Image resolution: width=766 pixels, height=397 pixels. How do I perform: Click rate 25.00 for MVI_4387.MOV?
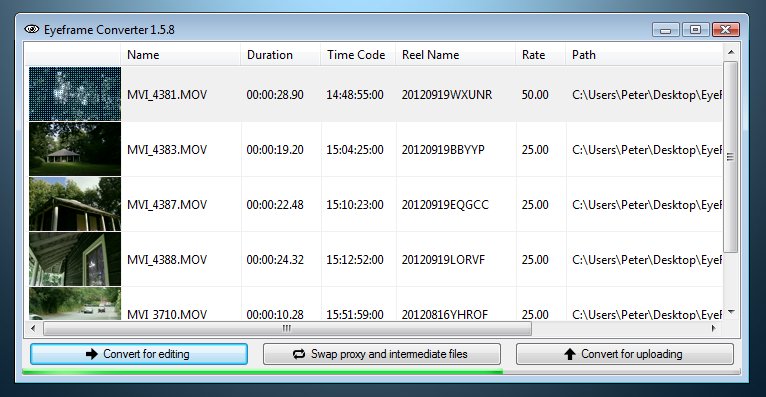535,205
